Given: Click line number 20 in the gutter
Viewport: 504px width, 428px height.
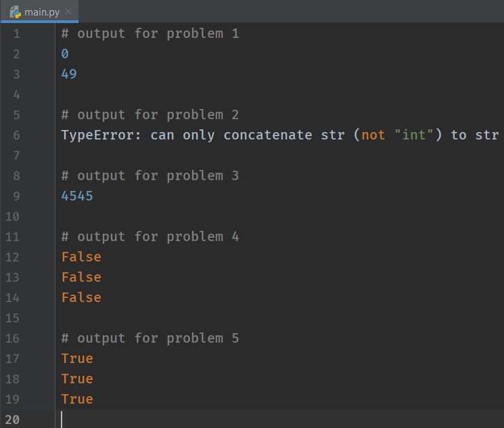Looking at the screenshot, I should click(14, 420).
